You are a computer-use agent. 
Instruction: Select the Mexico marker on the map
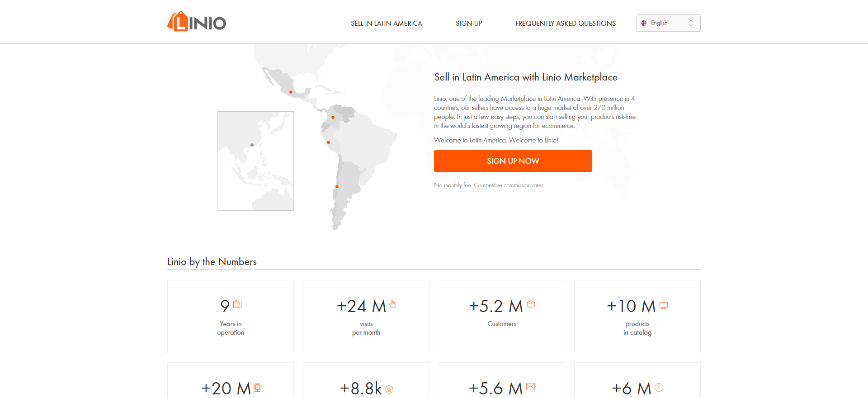pos(291,92)
